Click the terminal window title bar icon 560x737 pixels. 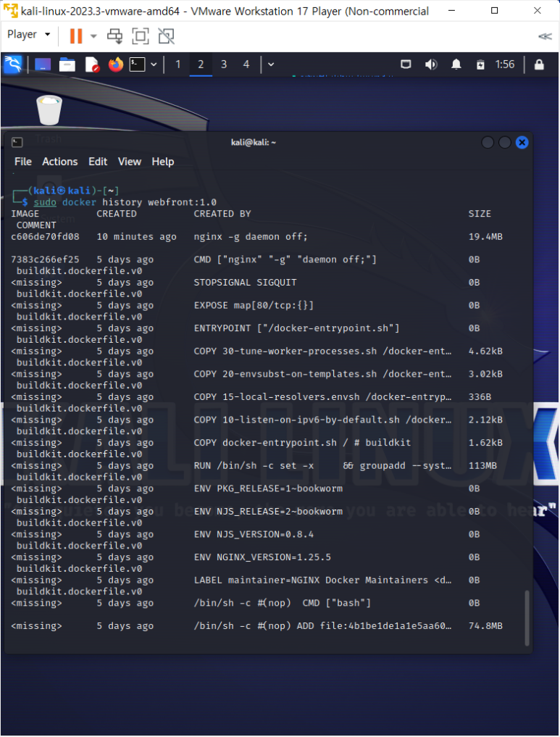pos(17,143)
